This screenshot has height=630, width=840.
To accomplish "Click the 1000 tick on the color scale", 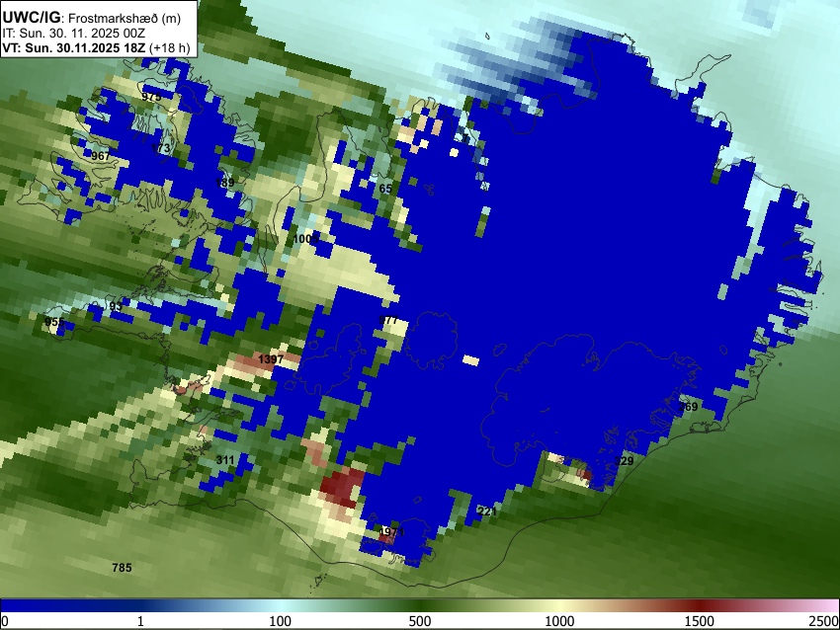I will tap(559, 621).
